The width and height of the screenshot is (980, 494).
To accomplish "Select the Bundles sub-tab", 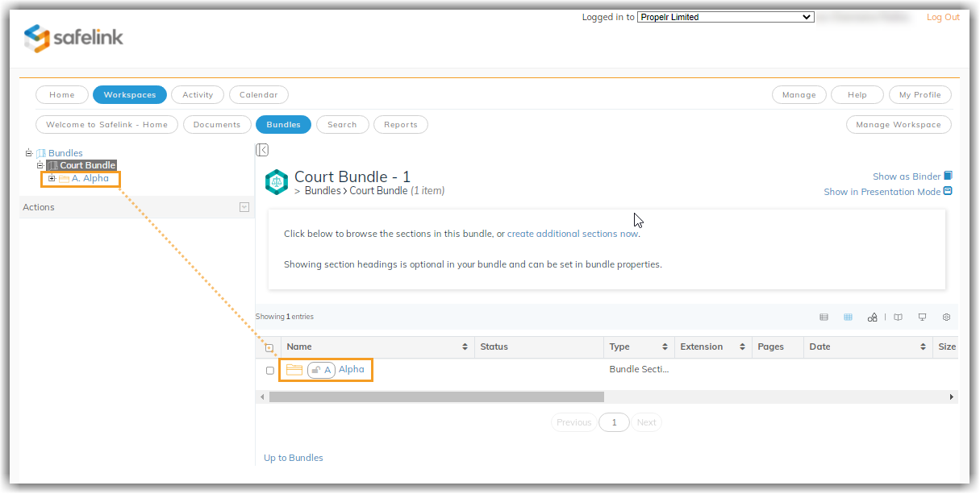I will (x=283, y=125).
